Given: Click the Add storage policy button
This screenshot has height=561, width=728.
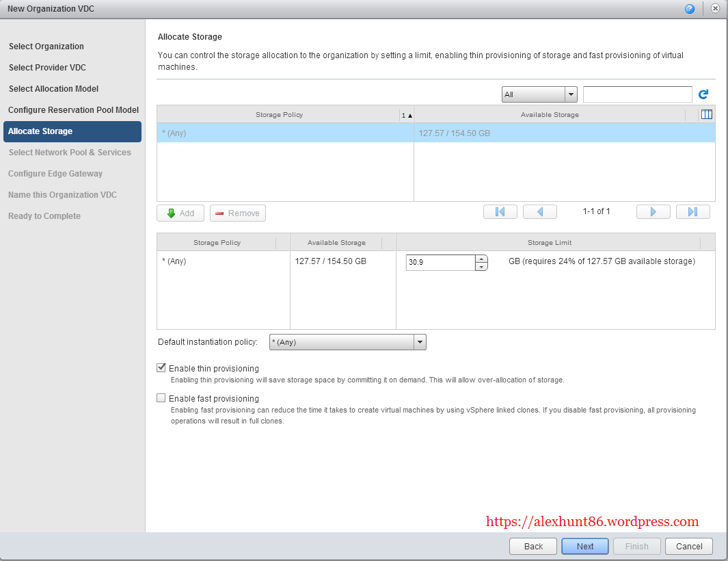Looking at the screenshot, I should coord(180,213).
